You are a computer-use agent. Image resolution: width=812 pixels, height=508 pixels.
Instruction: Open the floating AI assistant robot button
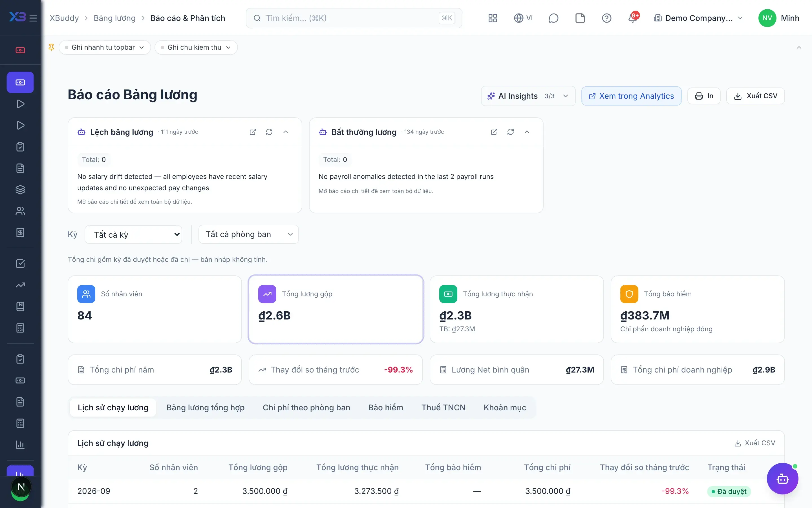pos(782,478)
